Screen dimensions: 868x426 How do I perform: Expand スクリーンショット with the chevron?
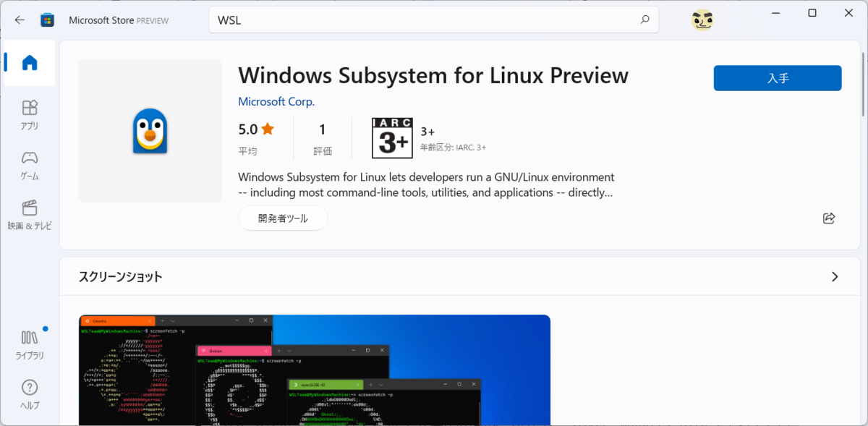[835, 276]
